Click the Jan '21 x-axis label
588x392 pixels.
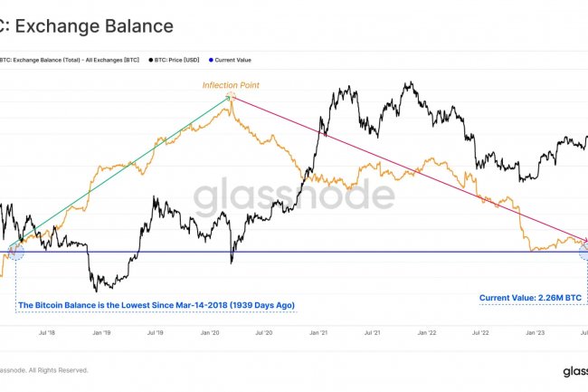(318, 334)
